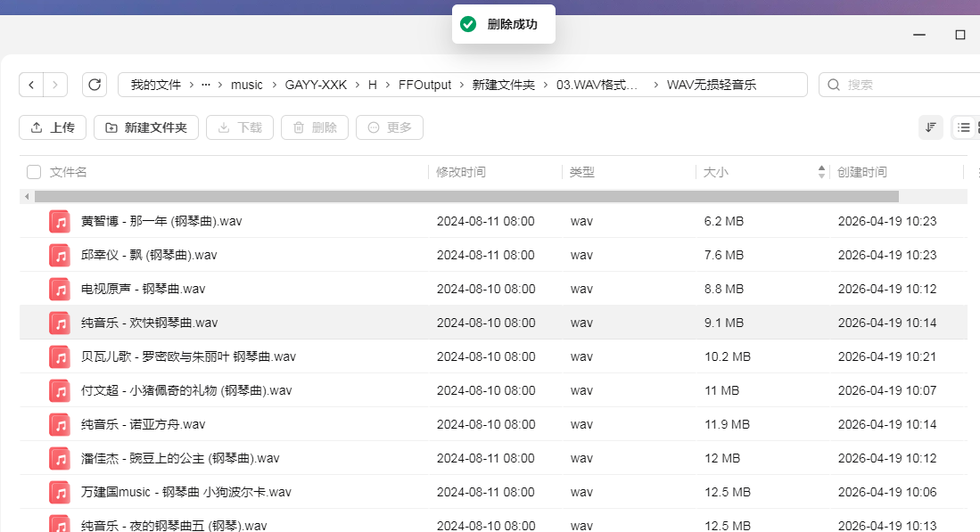
Task: Click the 上传 upload button
Action: (x=53, y=127)
